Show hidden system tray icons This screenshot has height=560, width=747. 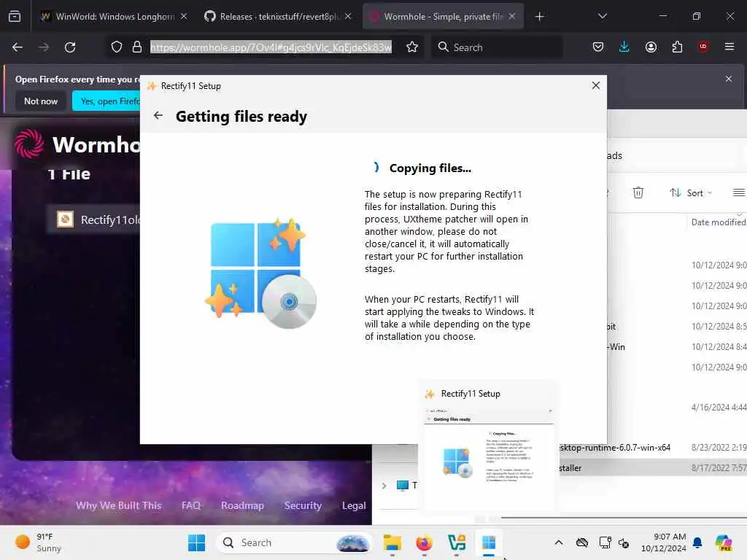[559, 542]
